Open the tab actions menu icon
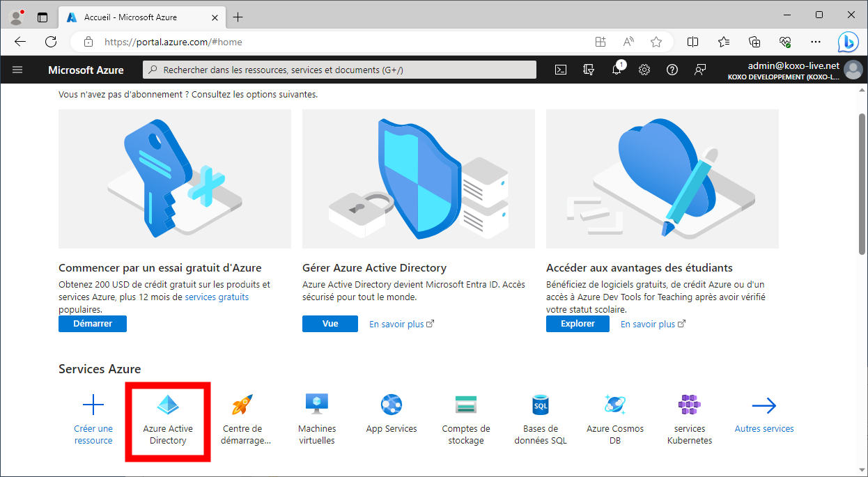 (42, 17)
